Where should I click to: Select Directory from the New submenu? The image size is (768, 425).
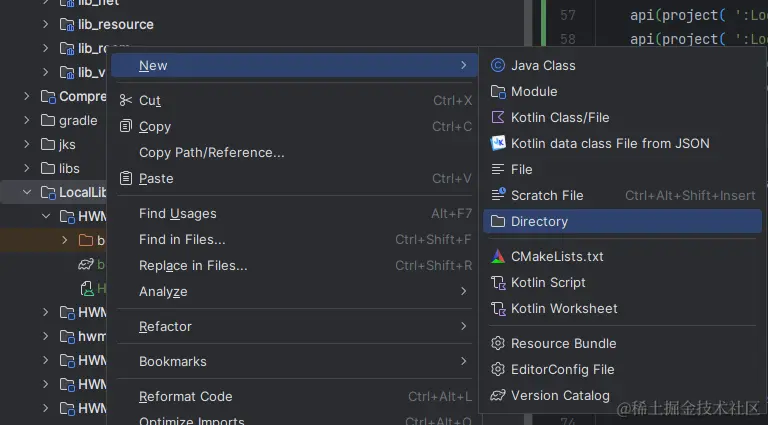(x=539, y=221)
